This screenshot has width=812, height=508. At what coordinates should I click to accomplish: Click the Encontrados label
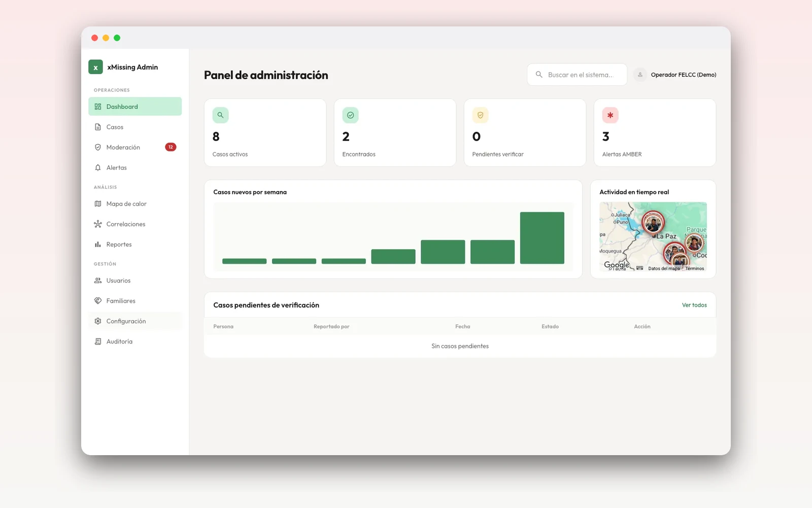359,154
